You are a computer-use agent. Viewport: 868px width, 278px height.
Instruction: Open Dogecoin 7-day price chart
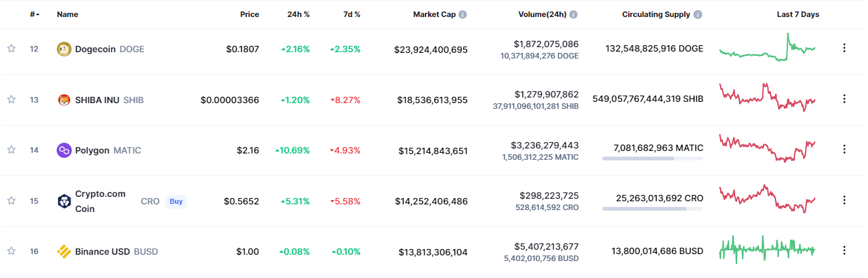pyautogui.click(x=767, y=48)
